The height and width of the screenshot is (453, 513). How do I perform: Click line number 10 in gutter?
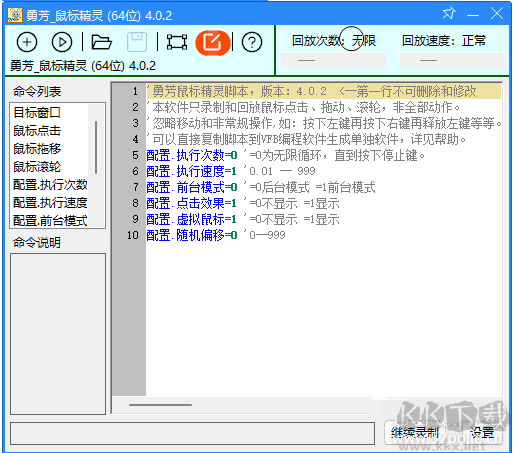(132, 235)
